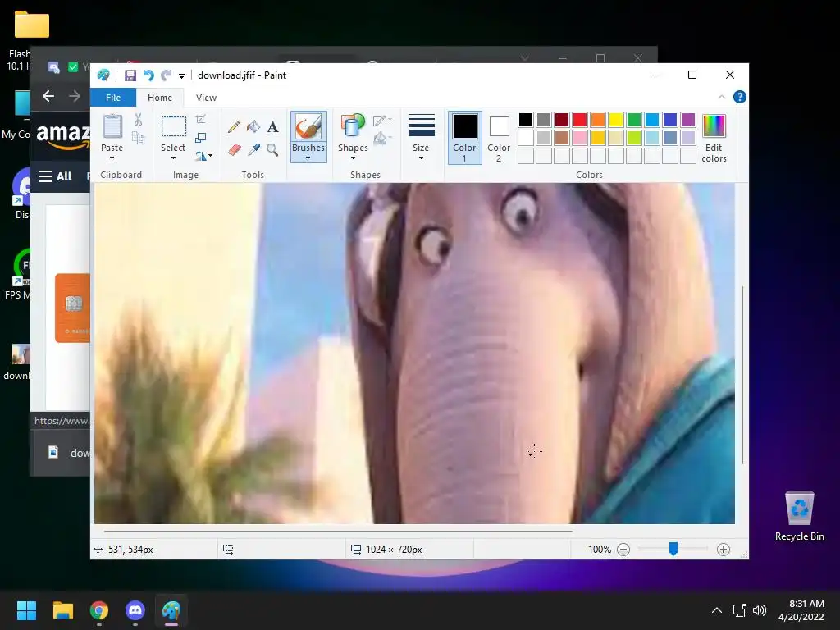Click the Shapes gallery icon
The image size is (840, 630).
click(x=353, y=126)
